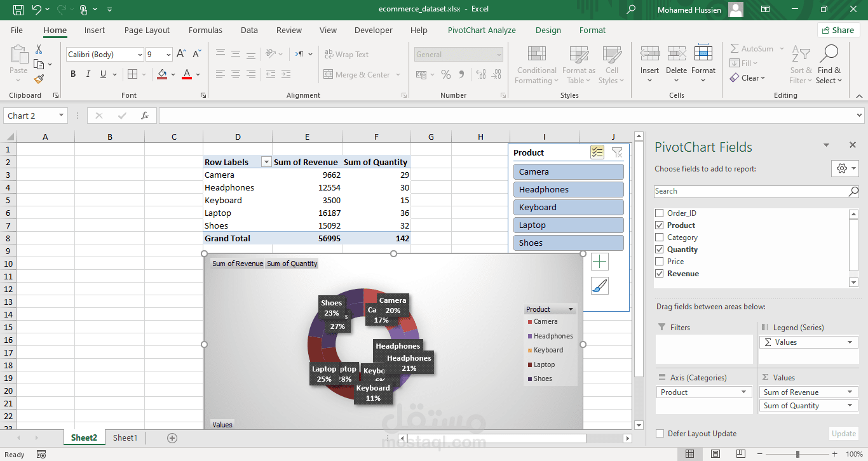
Task: Click the Chart Elements plus icon
Action: point(600,262)
